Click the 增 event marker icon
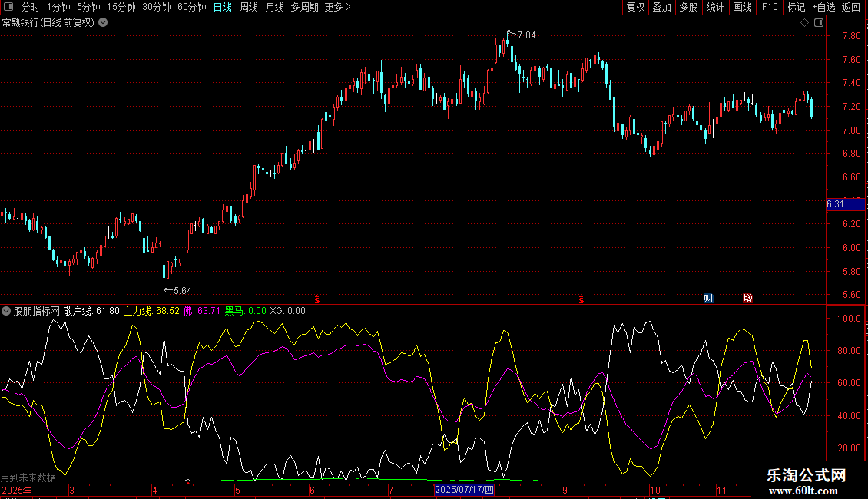 click(x=747, y=299)
